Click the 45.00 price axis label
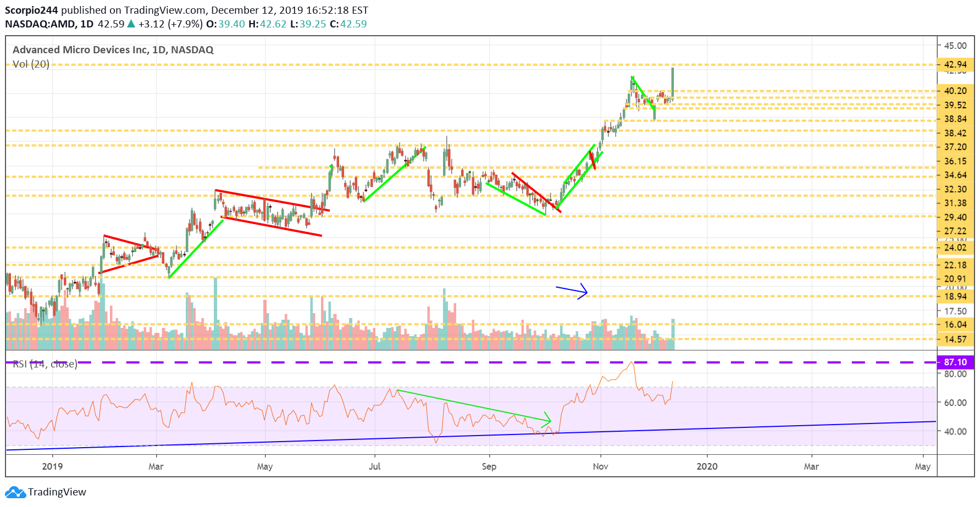This screenshot has height=507, width=980. (955, 46)
